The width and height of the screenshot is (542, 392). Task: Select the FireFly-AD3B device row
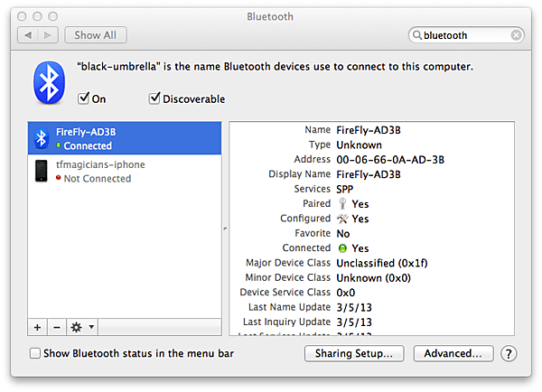(126, 138)
